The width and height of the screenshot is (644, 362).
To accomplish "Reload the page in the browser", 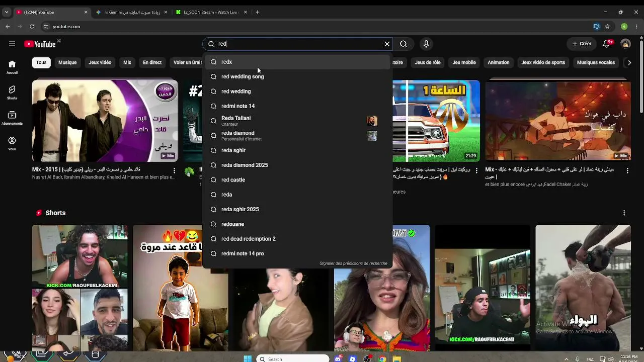I will pyautogui.click(x=32, y=26).
